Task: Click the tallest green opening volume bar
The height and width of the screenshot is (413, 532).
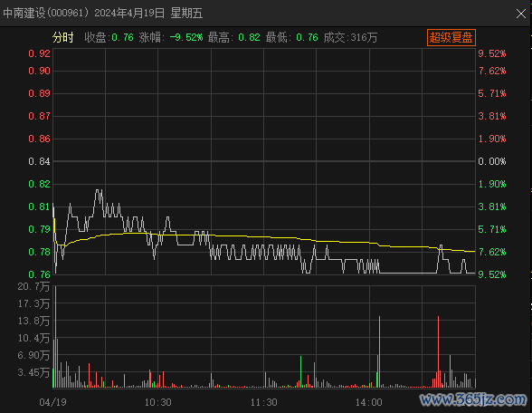Action: [55, 337]
